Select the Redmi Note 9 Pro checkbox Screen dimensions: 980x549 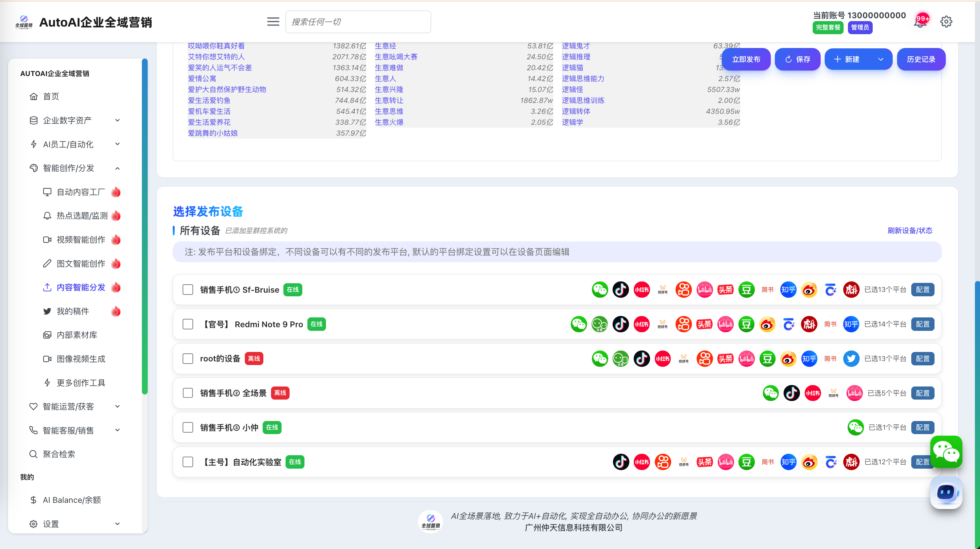[x=188, y=324]
